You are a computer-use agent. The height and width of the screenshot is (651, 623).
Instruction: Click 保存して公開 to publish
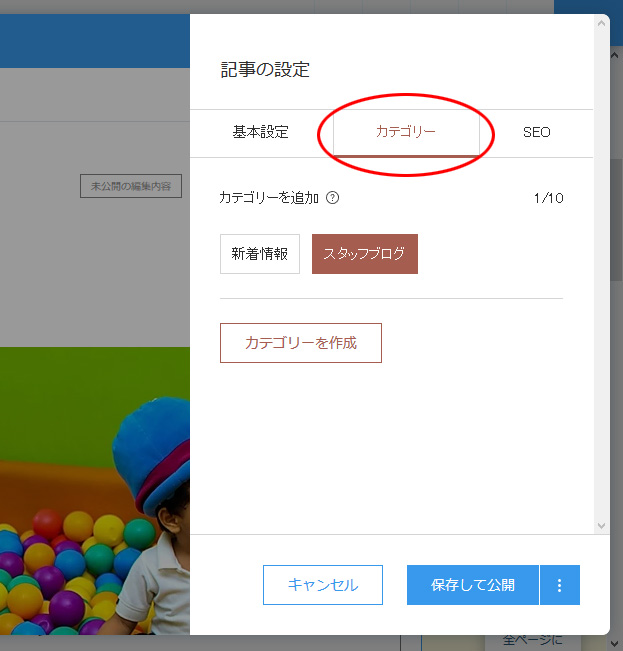click(x=472, y=585)
